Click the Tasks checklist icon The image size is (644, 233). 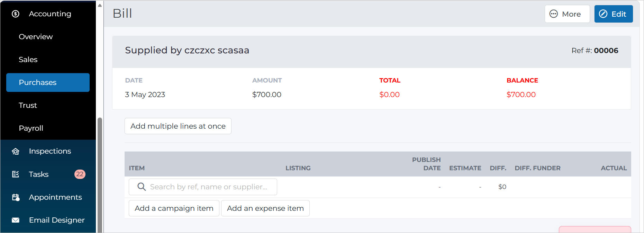(16, 174)
